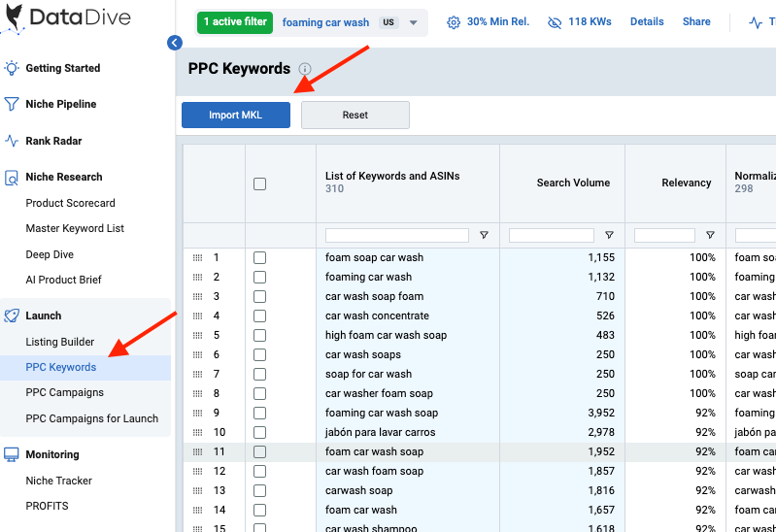Click the foam car wash soap keyword cell

pos(374,451)
